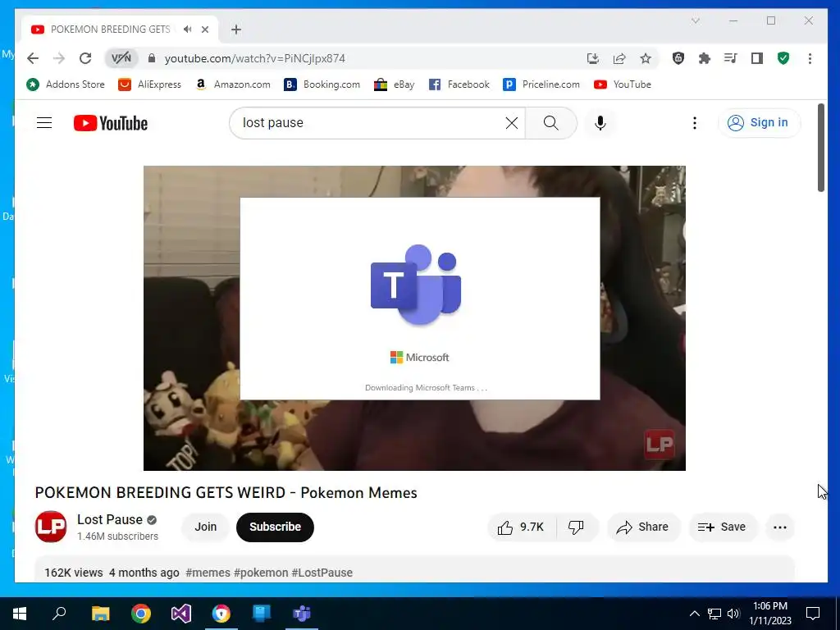This screenshot has width=840, height=630.
Task: Subscribe to Lost Pause
Action: (275, 527)
